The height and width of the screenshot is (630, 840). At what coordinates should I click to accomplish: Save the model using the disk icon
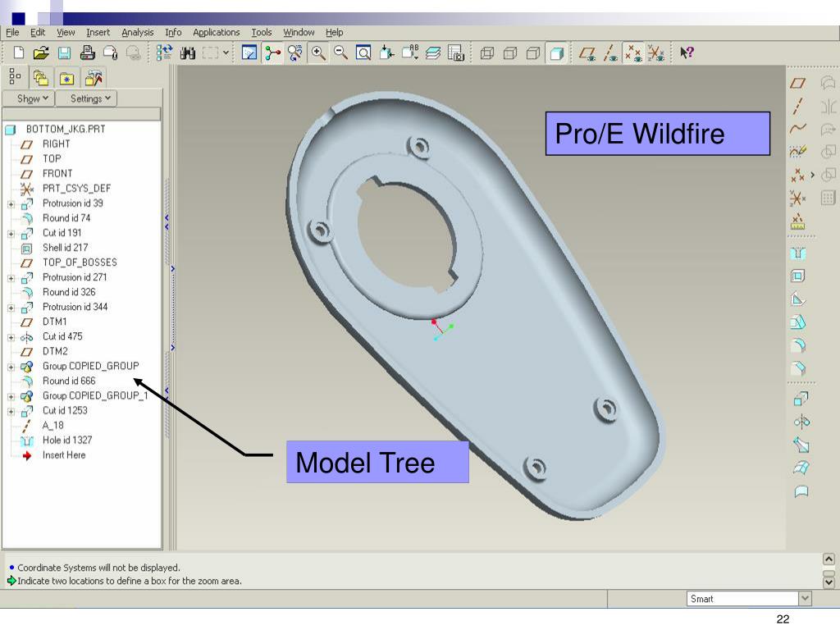point(64,52)
